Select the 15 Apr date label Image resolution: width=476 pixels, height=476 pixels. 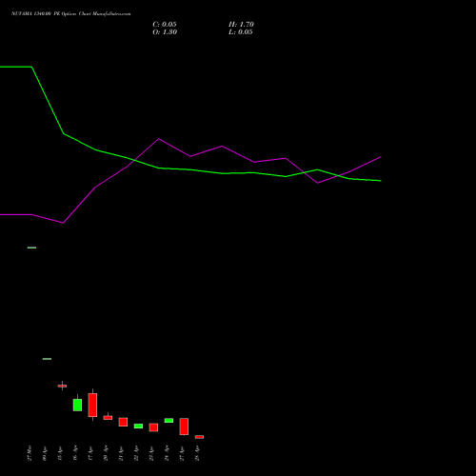click(x=60, y=453)
